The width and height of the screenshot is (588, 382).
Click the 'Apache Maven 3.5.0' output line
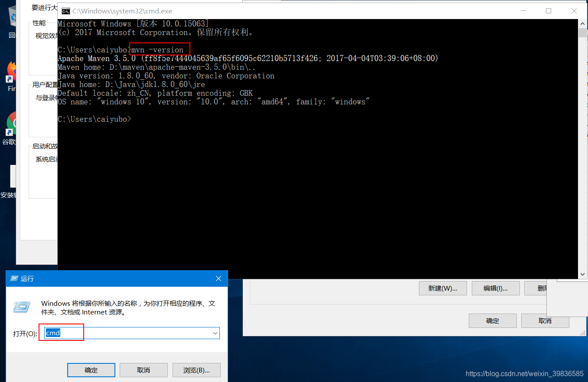(x=248, y=58)
